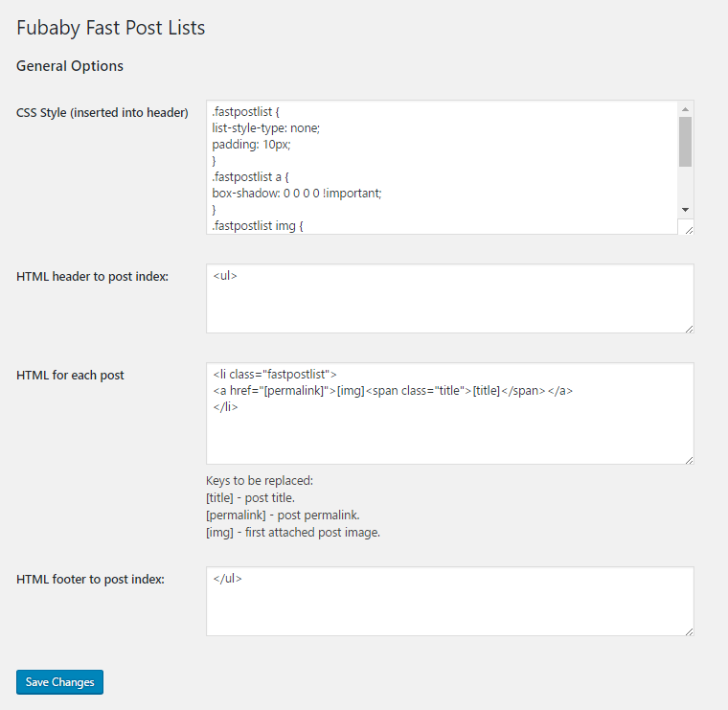Click the CSS textarea scroll down arrow
728x710 pixels.
pyautogui.click(x=685, y=209)
